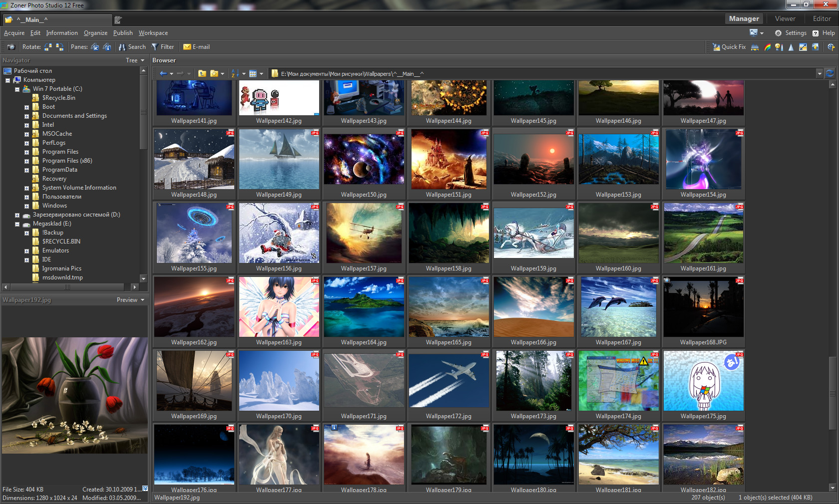
Task: Toggle the second Panes preview button
Action: point(107,47)
